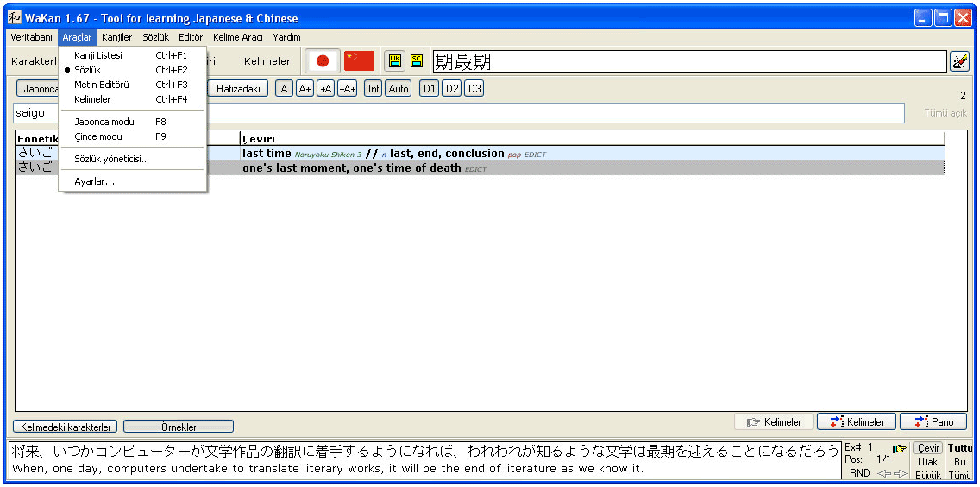980x487 pixels.
Task: Click the Çevir button
Action: pyautogui.click(x=927, y=448)
